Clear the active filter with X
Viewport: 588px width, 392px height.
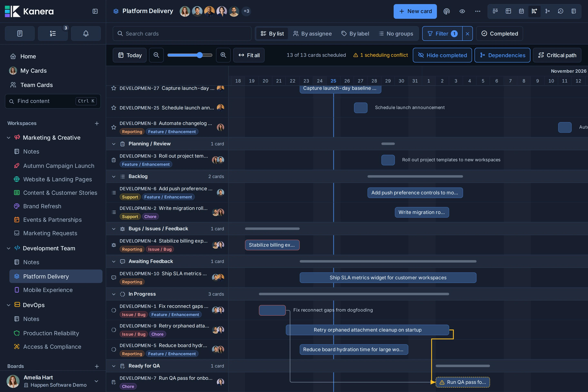click(x=468, y=33)
